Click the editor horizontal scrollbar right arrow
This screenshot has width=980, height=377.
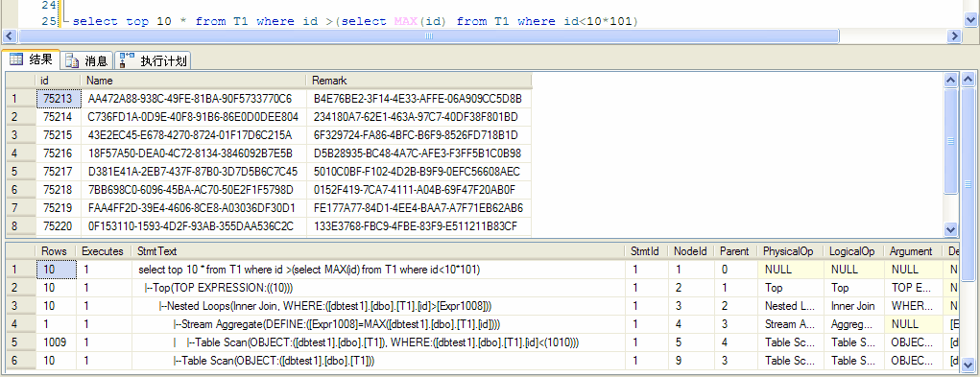[x=954, y=36]
